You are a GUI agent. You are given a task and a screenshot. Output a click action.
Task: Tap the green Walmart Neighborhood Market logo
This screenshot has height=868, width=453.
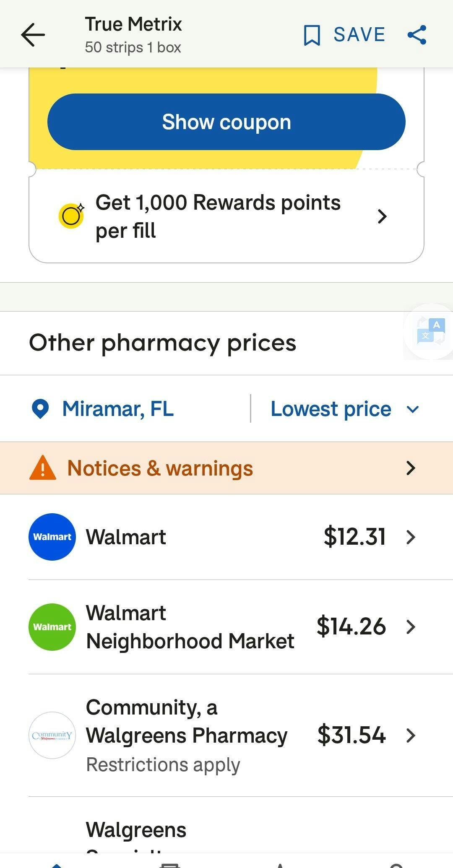(x=52, y=627)
